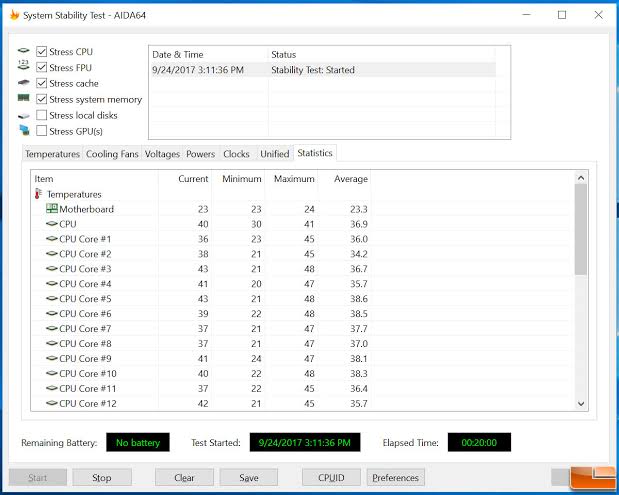Click the chip icon for CPU Core #6
Image resolution: width=619 pixels, height=495 pixels.
coord(52,313)
